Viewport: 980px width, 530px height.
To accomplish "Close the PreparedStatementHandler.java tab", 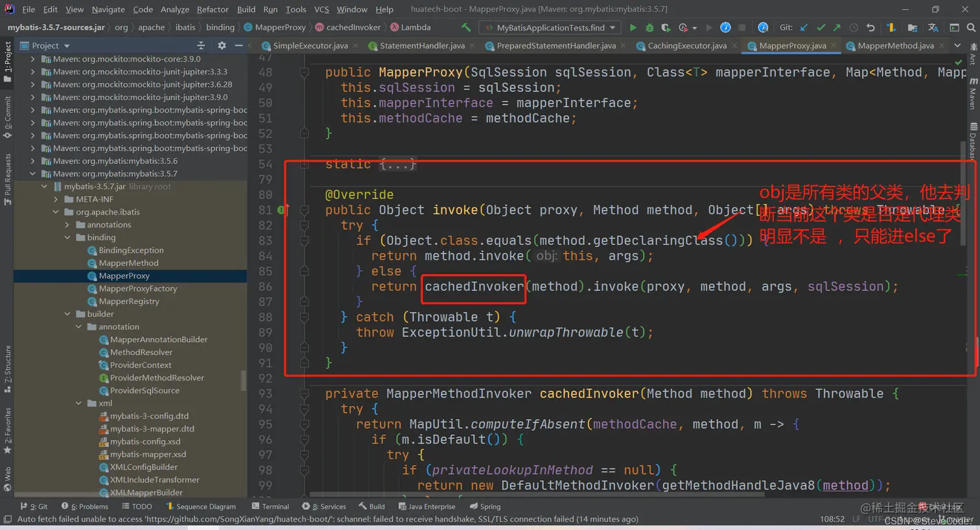I will (x=624, y=45).
